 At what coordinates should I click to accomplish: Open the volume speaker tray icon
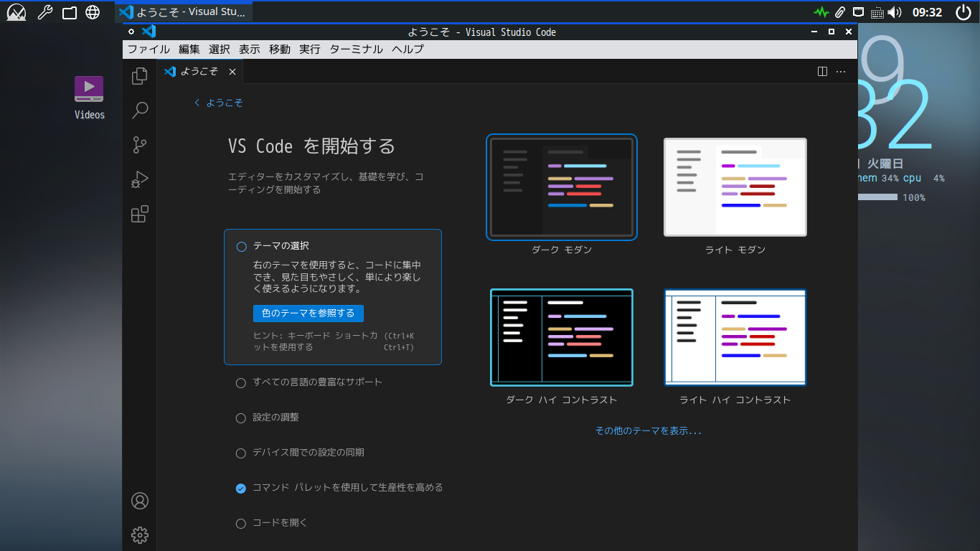coord(894,12)
